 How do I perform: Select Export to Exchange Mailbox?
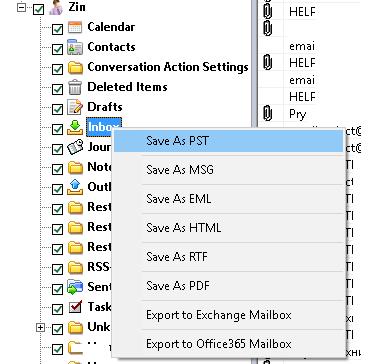(229, 315)
